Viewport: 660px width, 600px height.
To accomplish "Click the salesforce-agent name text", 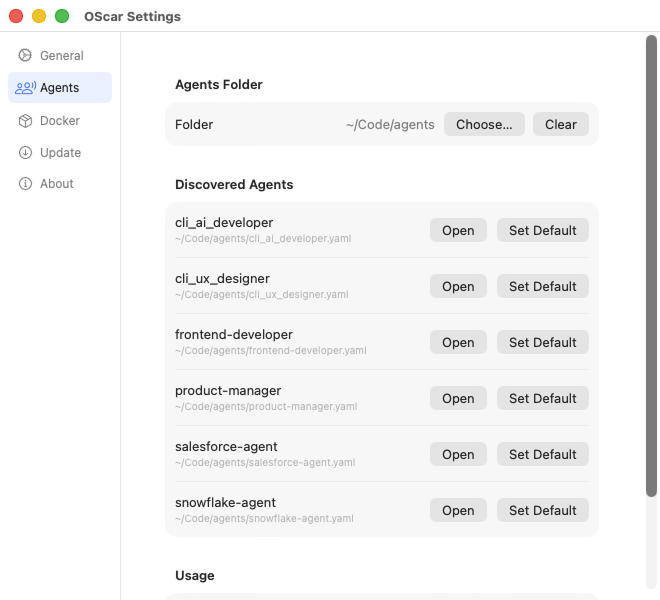I will point(226,446).
